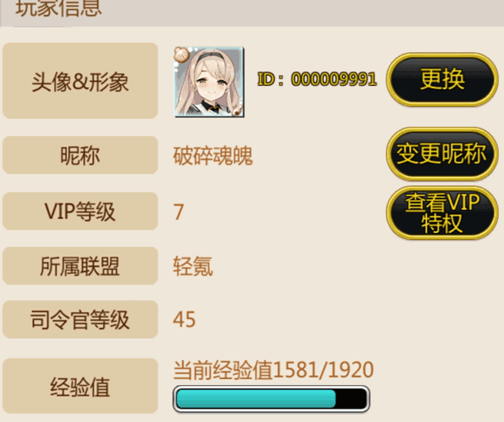Viewport: 504px width, 422px height.
Task: Click the bun decoration on the avatar corner
Action: click(x=182, y=55)
